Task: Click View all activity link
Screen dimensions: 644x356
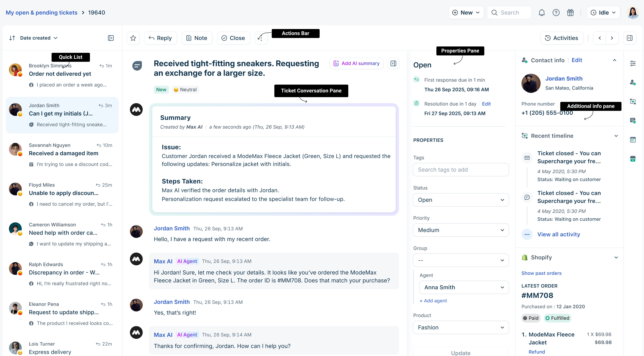Action: point(558,234)
